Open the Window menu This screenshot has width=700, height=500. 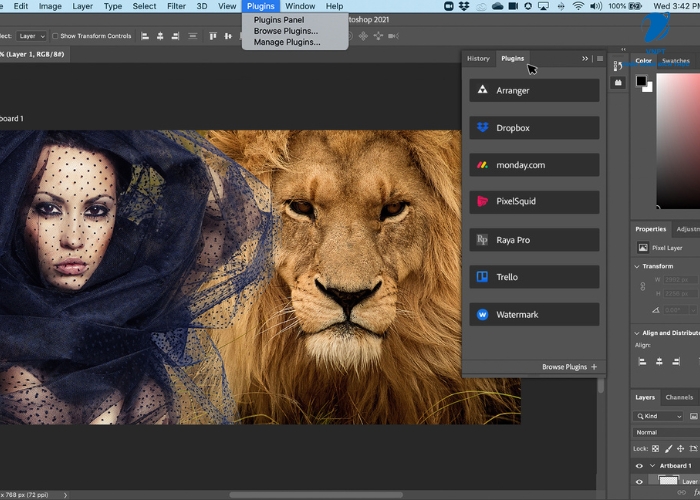click(300, 6)
